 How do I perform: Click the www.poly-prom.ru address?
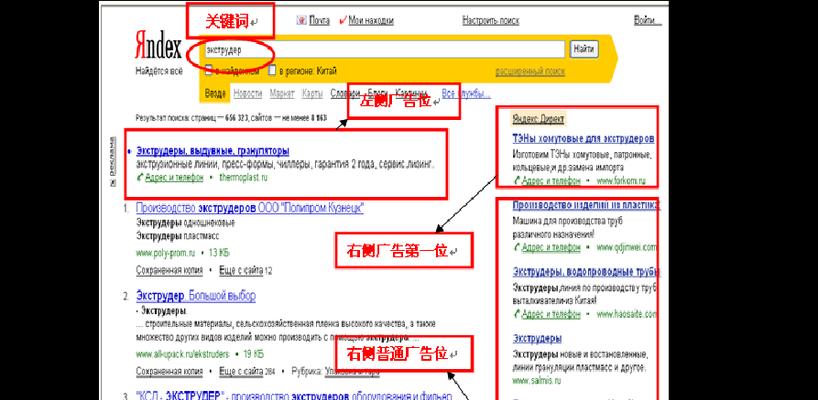(165, 253)
